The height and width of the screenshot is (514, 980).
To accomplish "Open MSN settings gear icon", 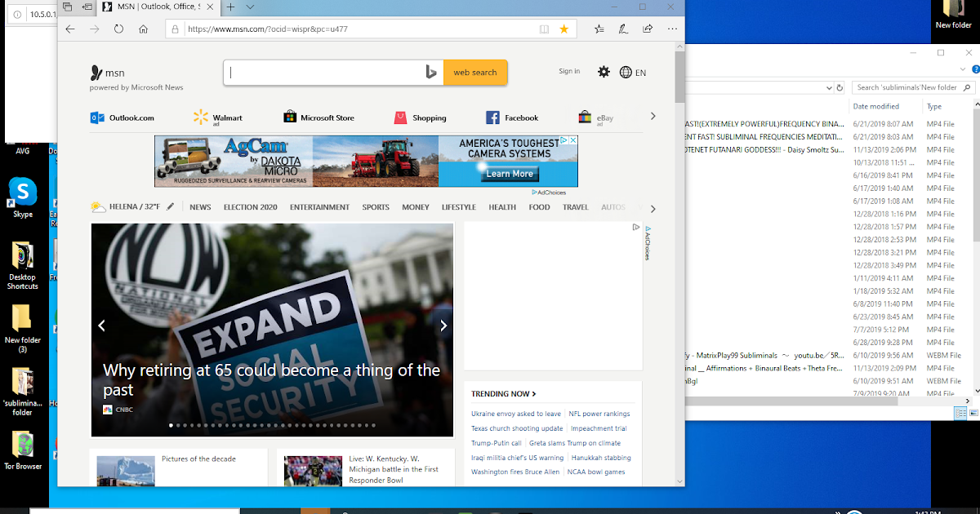I will pos(604,72).
